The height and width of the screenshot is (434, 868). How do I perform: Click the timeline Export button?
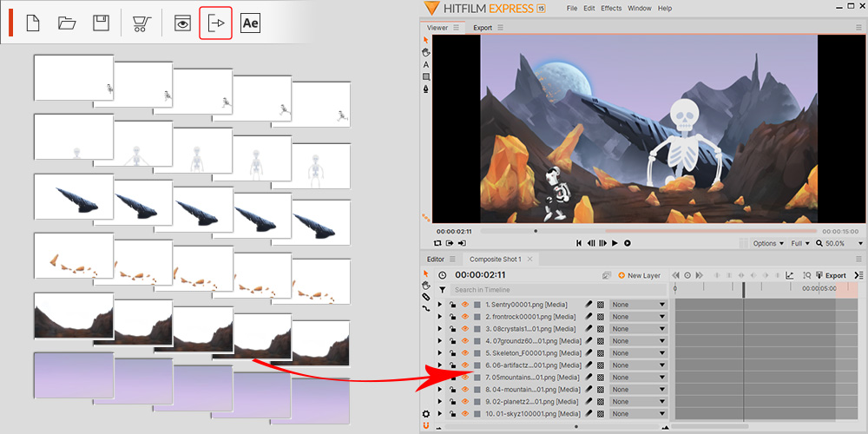[831, 275]
